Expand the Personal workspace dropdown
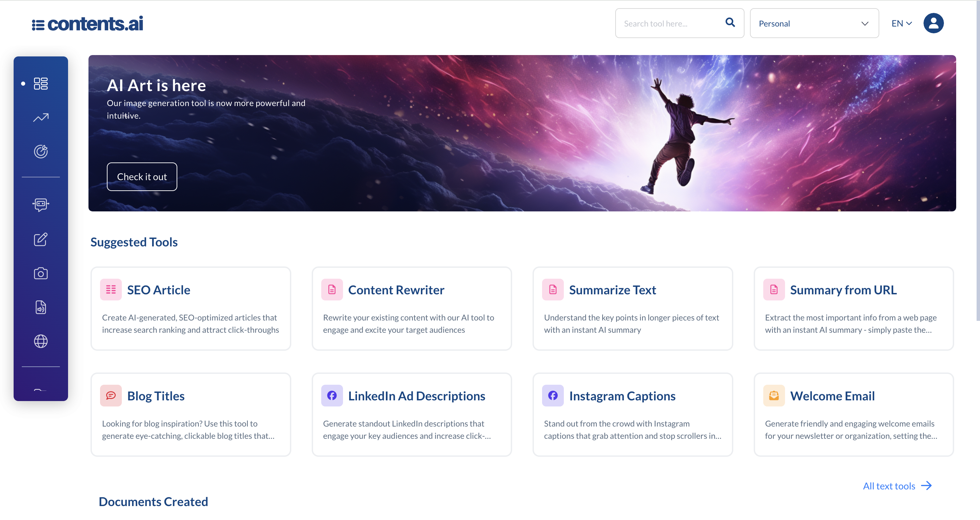The image size is (980, 520). click(x=814, y=23)
